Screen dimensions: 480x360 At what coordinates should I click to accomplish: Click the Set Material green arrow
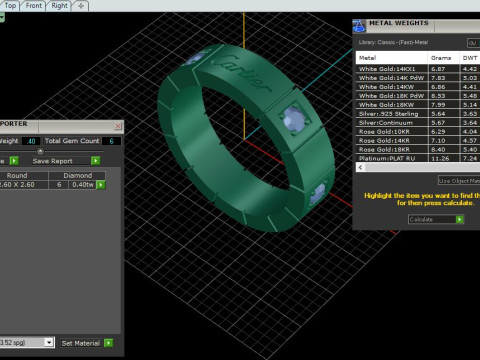coord(108,343)
